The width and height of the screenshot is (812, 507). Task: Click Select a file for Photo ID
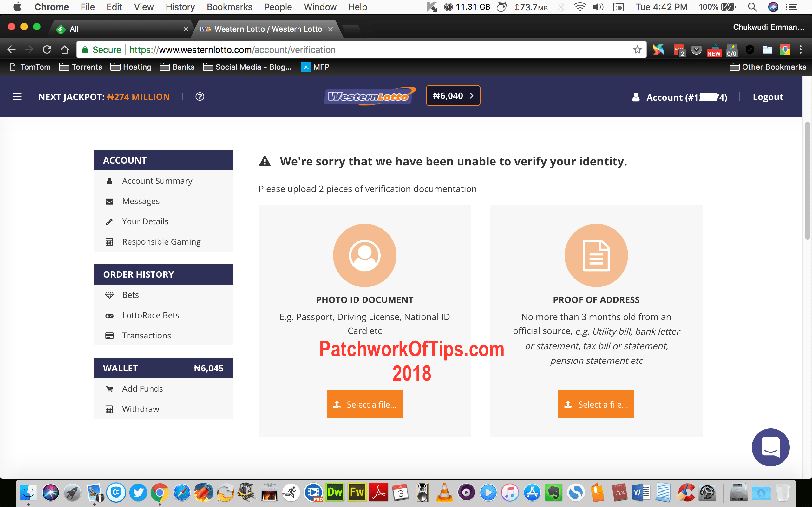(364, 404)
